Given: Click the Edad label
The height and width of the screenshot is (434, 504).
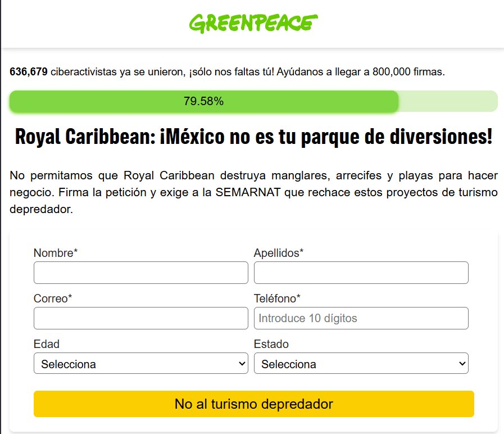Looking at the screenshot, I should (x=47, y=344).
